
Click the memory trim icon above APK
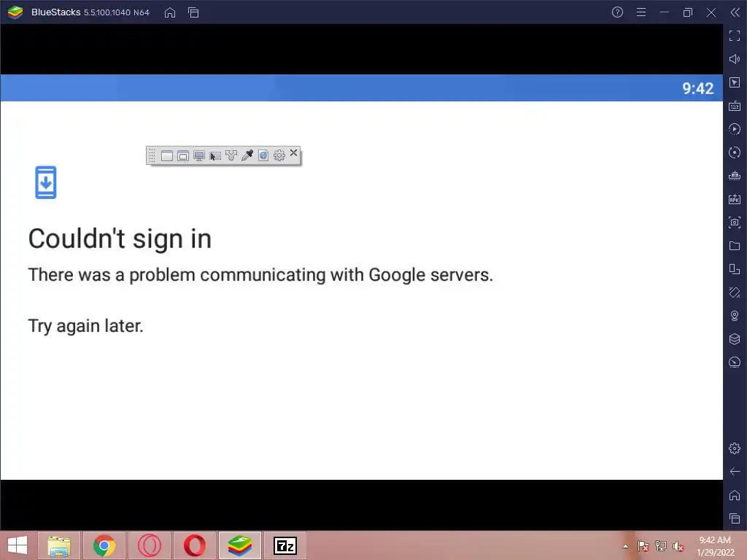(735, 176)
